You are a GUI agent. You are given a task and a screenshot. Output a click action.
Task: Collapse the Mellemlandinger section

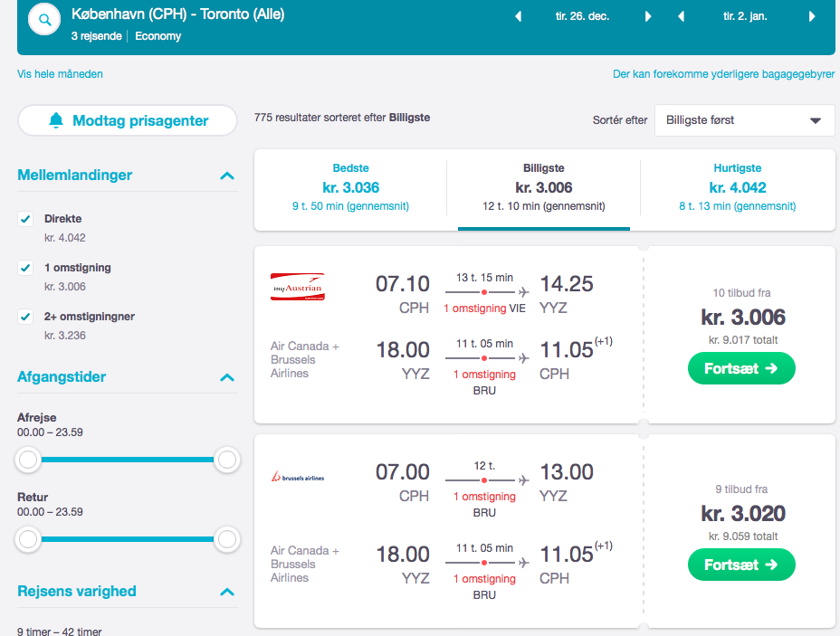coord(227,176)
